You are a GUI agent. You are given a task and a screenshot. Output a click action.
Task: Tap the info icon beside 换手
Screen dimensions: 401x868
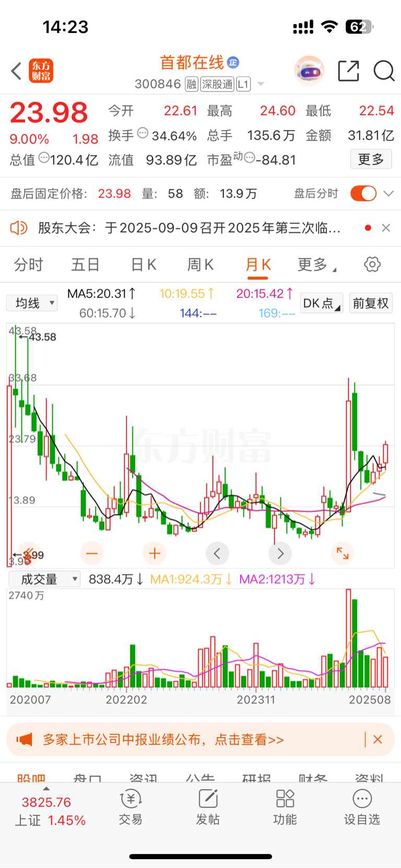click(143, 133)
